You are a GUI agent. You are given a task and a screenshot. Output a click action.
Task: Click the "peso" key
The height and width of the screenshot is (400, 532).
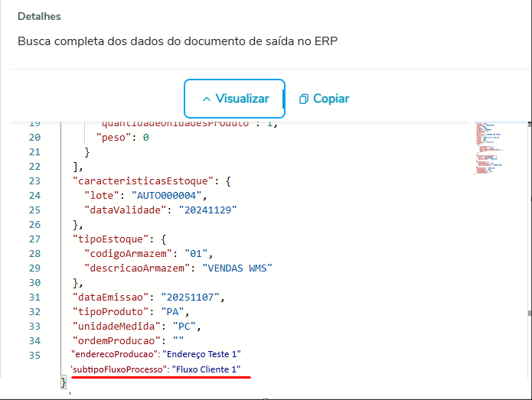[x=113, y=138]
